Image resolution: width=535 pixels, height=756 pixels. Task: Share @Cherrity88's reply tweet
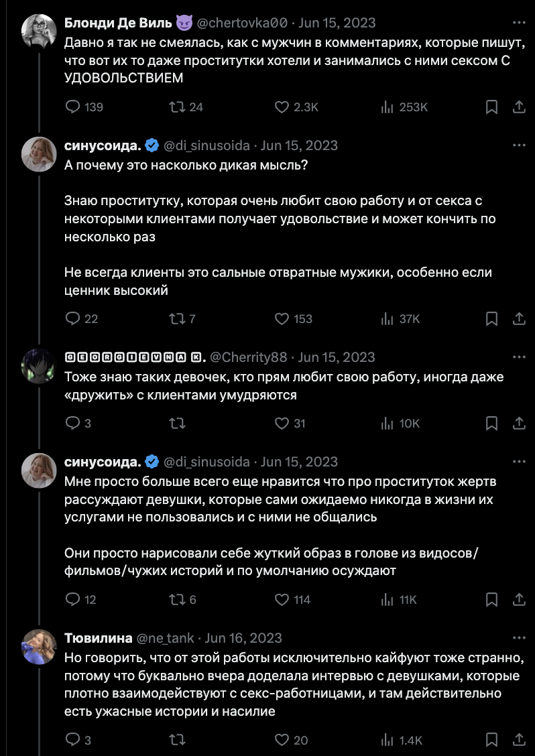point(518,424)
